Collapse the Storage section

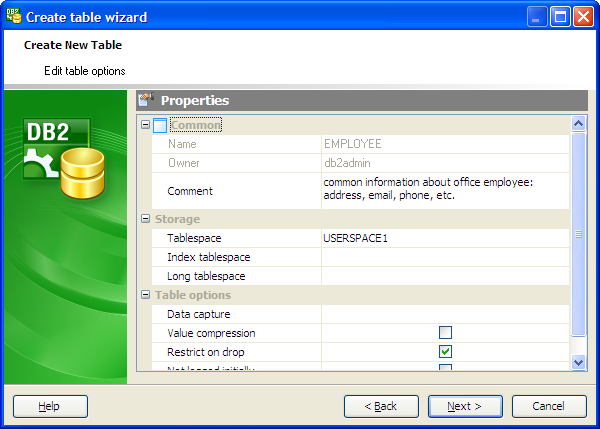(146, 219)
